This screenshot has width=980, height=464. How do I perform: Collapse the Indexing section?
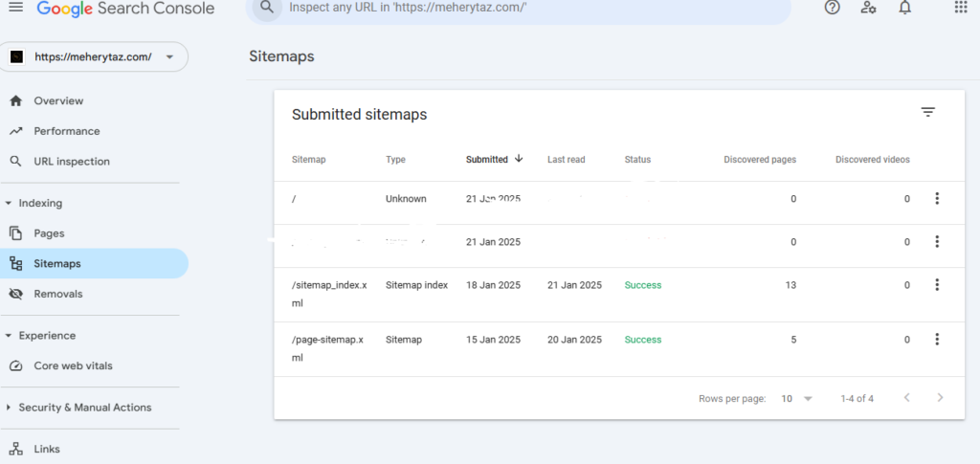(8, 204)
